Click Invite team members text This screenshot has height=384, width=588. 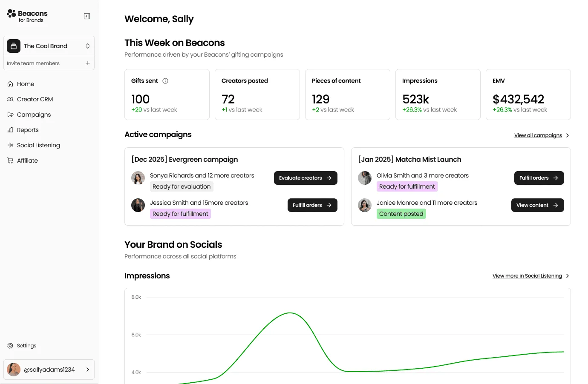pyautogui.click(x=33, y=63)
